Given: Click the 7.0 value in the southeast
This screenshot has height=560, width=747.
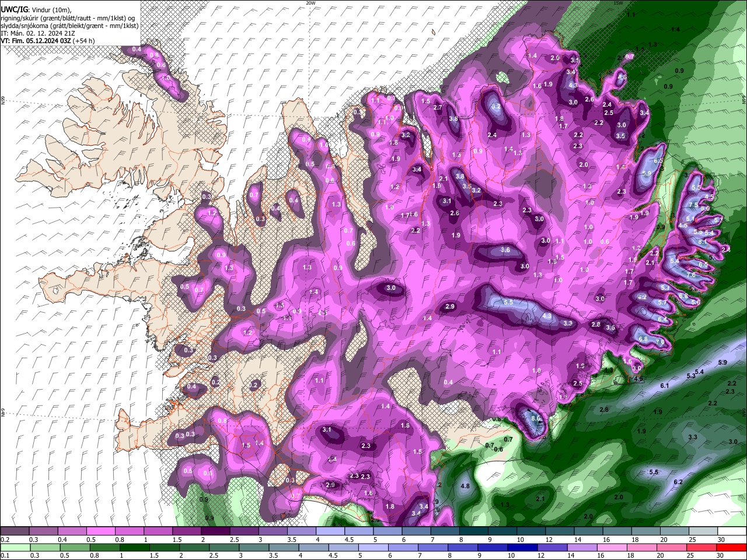Looking at the screenshot, I should (x=659, y=342).
